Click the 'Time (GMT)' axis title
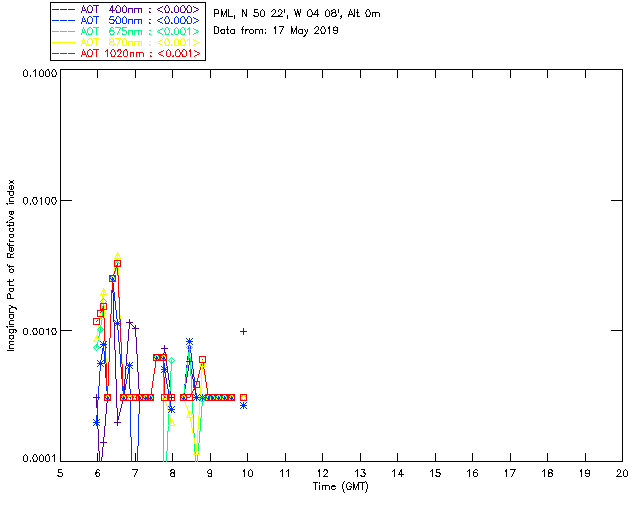 pos(340,487)
